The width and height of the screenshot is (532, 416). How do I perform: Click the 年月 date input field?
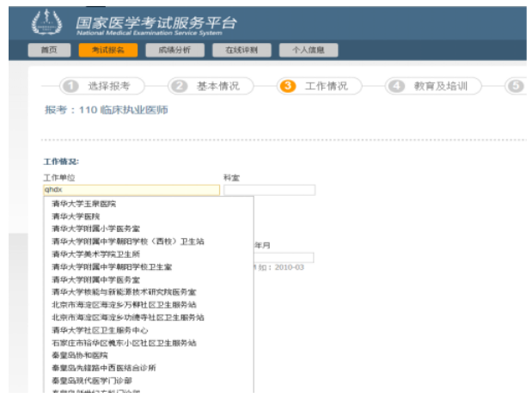click(x=284, y=257)
